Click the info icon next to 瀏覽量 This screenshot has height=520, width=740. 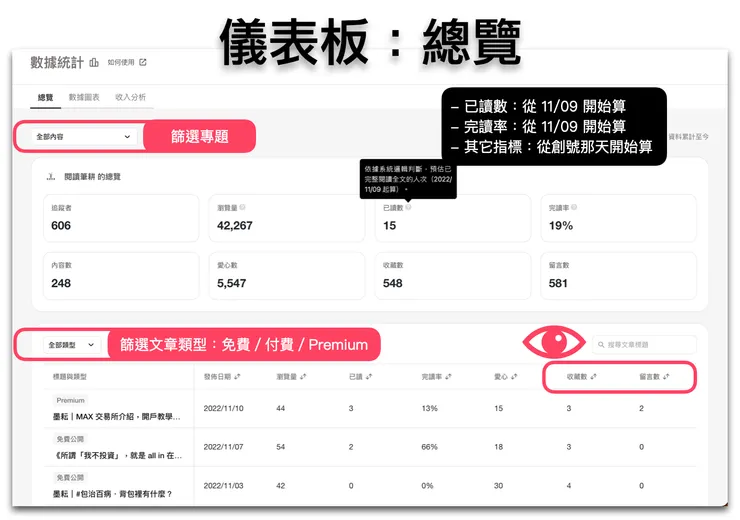242,207
